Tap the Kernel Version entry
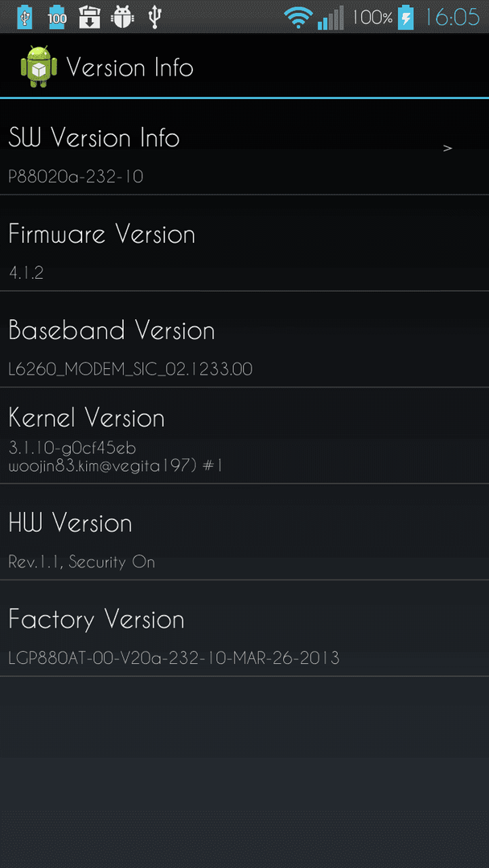 [x=244, y=436]
